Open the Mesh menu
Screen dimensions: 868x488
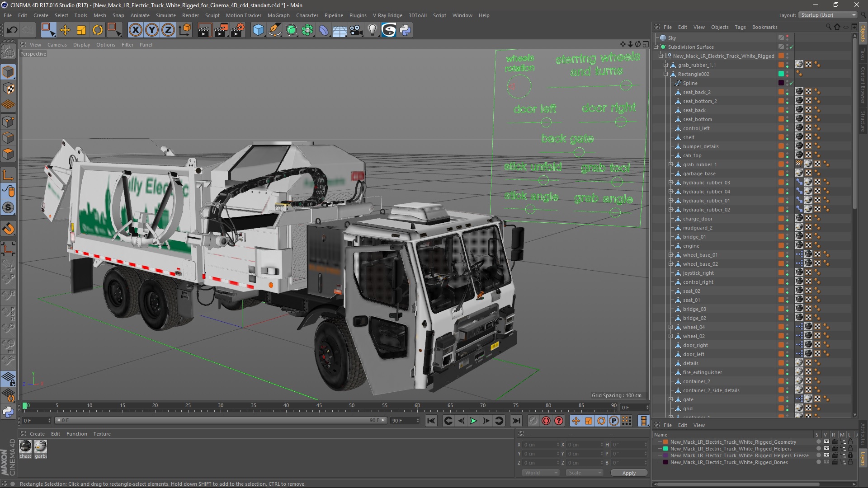(99, 15)
